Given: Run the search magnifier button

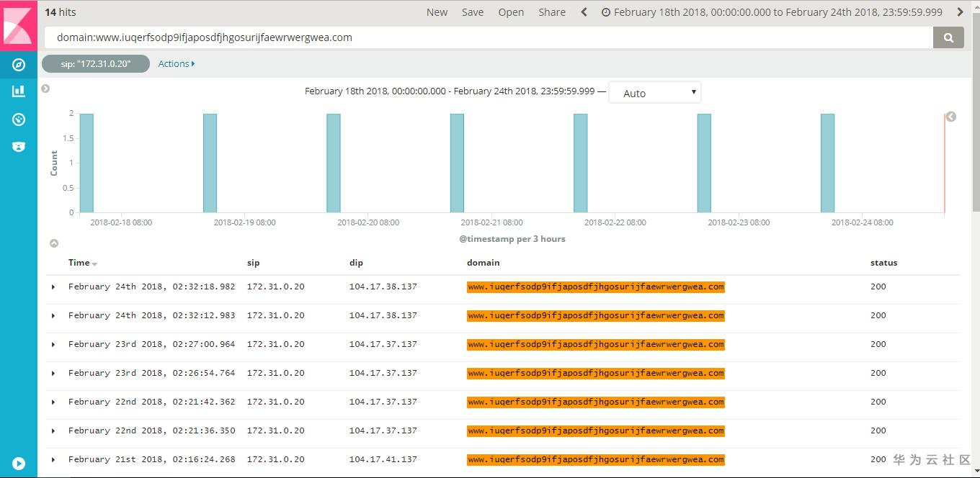Looking at the screenshot, I should coord(948,37).
